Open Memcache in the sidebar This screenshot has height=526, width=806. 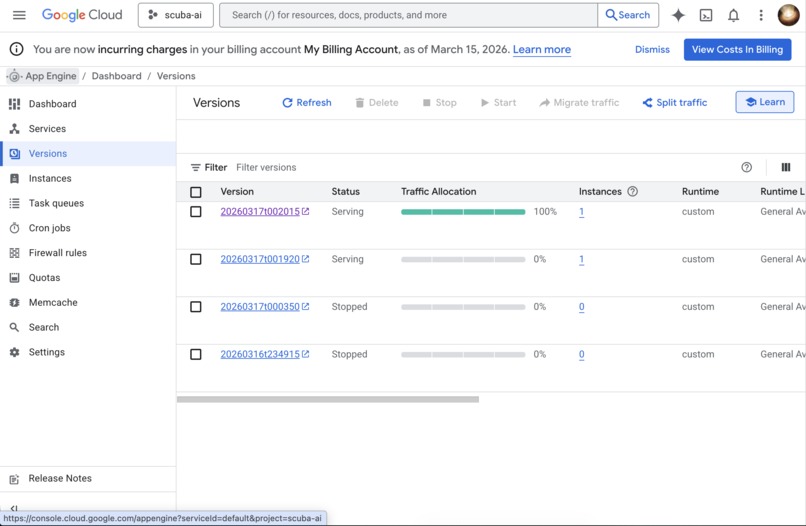point(88,302)
